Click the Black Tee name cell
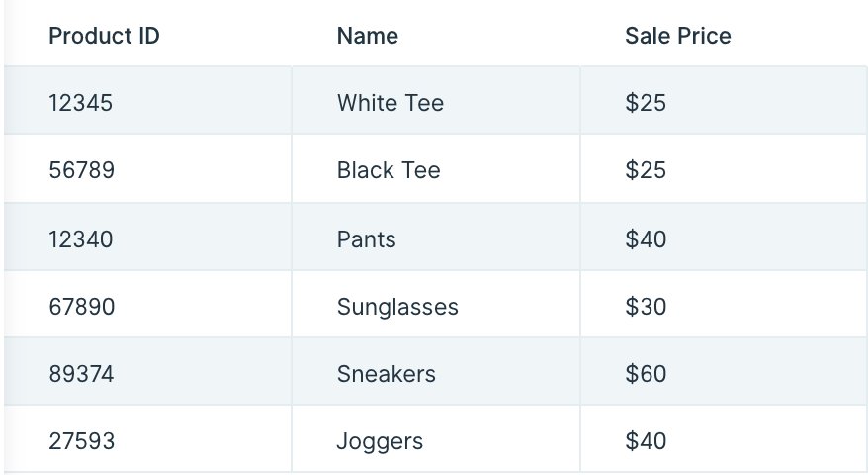 [x=436, y=168]
